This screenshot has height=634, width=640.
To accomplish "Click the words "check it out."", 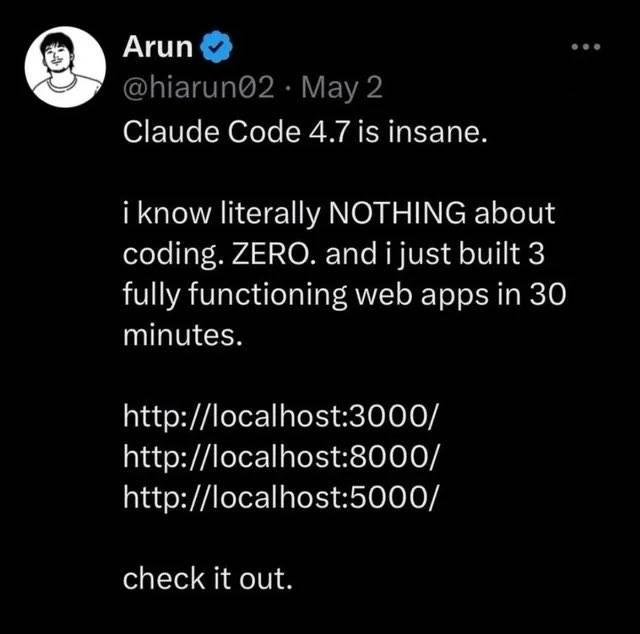I will (208, 579).
